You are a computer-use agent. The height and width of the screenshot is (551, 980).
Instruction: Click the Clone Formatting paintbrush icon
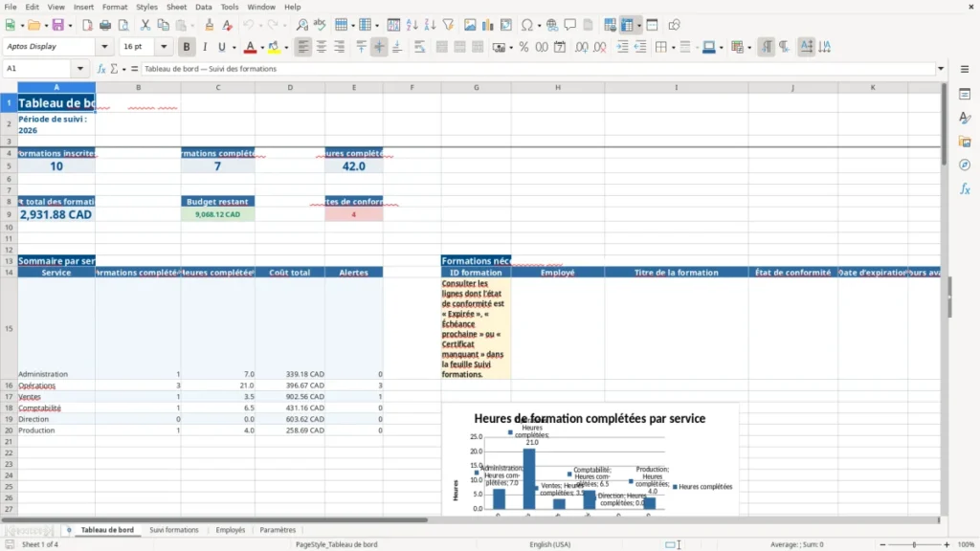click(210, 25)
